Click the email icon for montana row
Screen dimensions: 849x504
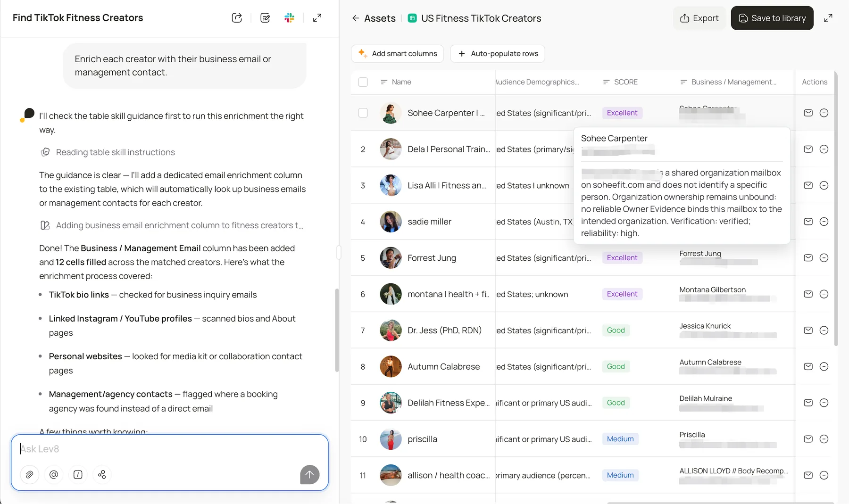tap(808, 294)
